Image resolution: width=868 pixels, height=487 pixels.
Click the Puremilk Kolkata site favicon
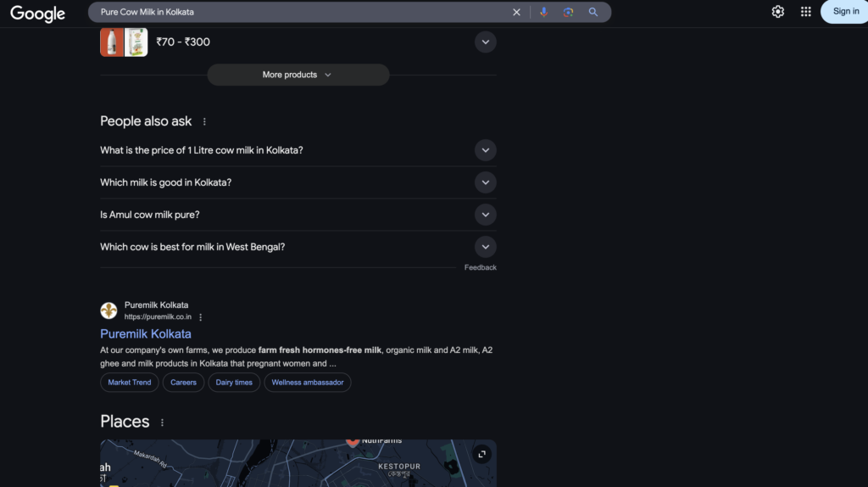[x=108, y=311]
